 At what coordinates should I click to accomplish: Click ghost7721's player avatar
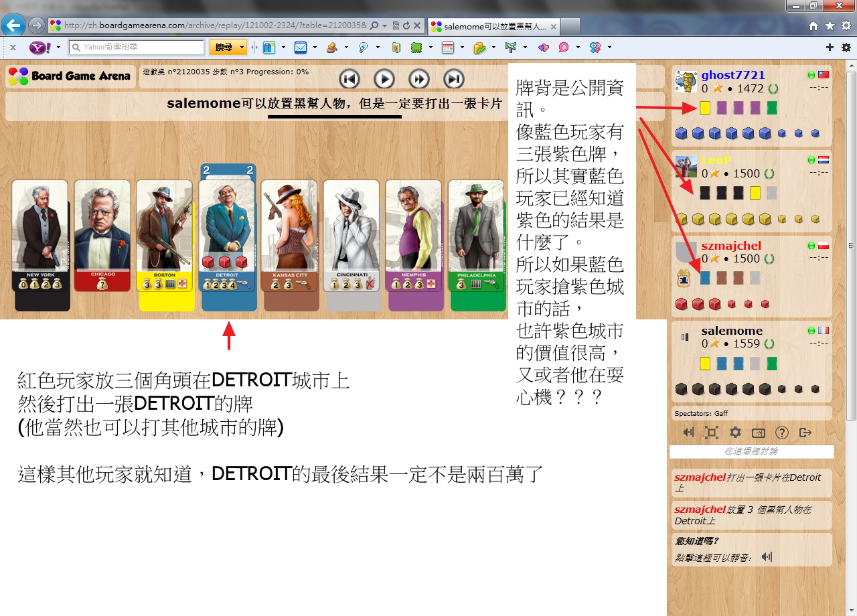(686, 82)
